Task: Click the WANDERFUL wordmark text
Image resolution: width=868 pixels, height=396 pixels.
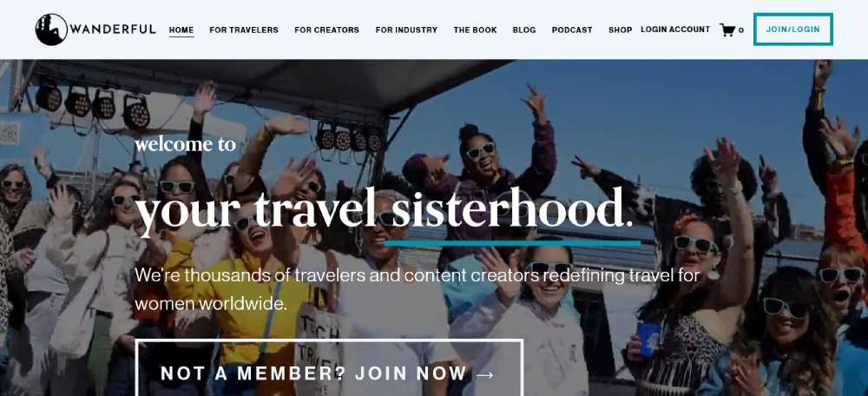Action: pyautogui.click(x=113, y=30)
